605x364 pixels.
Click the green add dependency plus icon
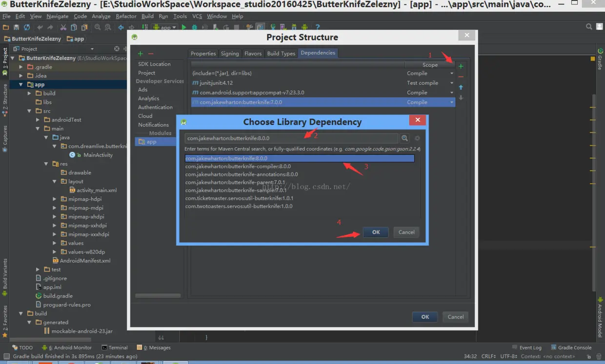(x=461, y=66)
